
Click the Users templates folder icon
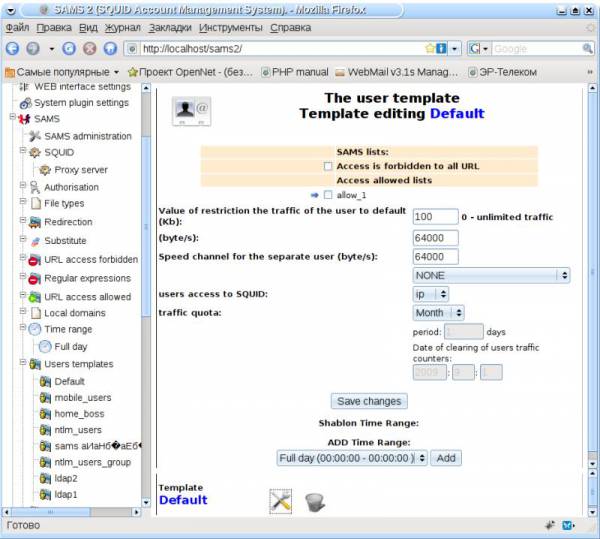(35, 364)
